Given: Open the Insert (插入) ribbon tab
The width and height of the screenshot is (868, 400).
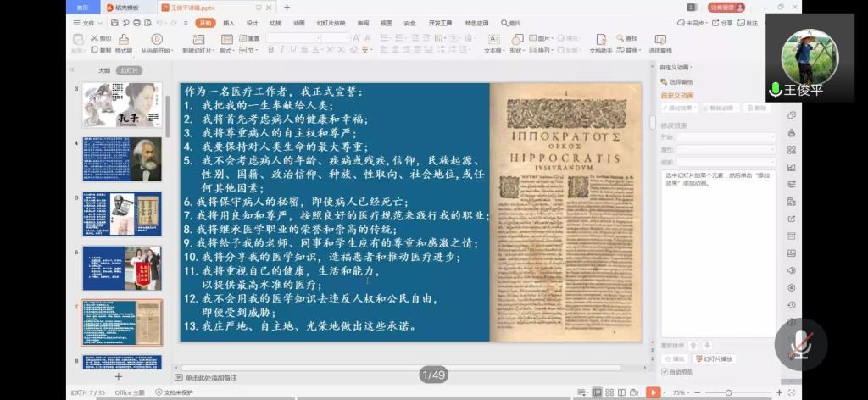Looking at the screenshot, I should tap(229, 23).
